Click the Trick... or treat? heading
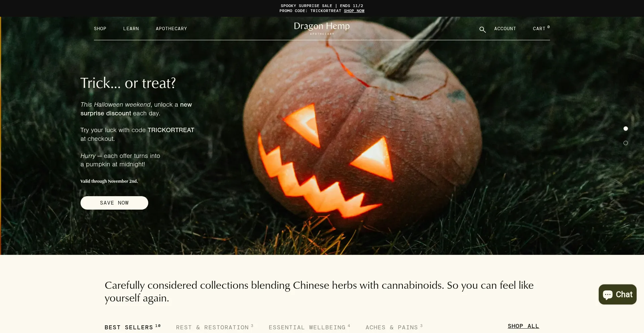 click(128, 83)
